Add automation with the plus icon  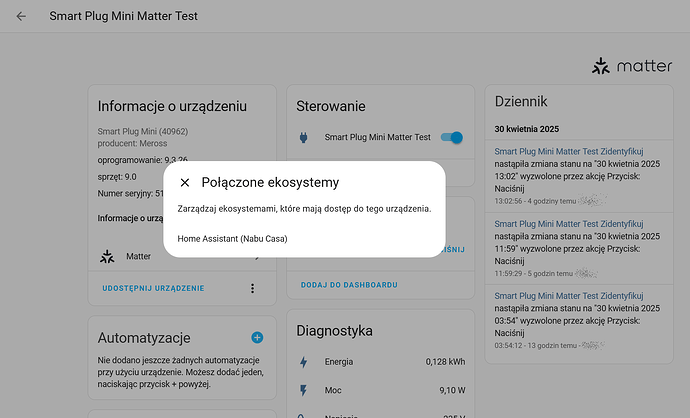coord(257,337)
